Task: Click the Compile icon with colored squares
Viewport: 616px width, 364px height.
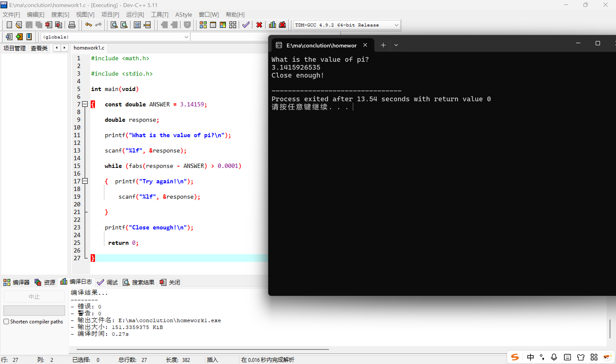Action: pyautogui.click(x=203, y=25)
